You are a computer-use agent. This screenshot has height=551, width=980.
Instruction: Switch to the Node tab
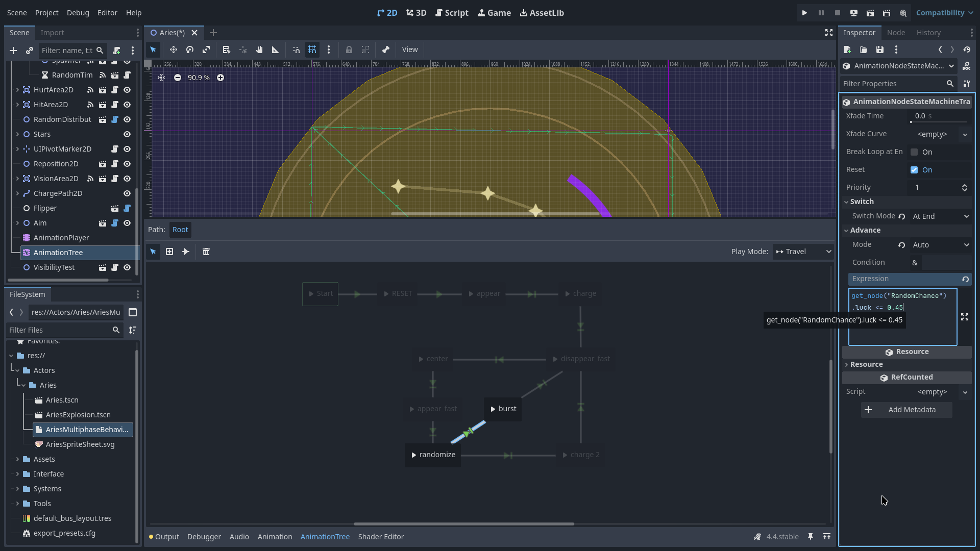pos(896,33)
